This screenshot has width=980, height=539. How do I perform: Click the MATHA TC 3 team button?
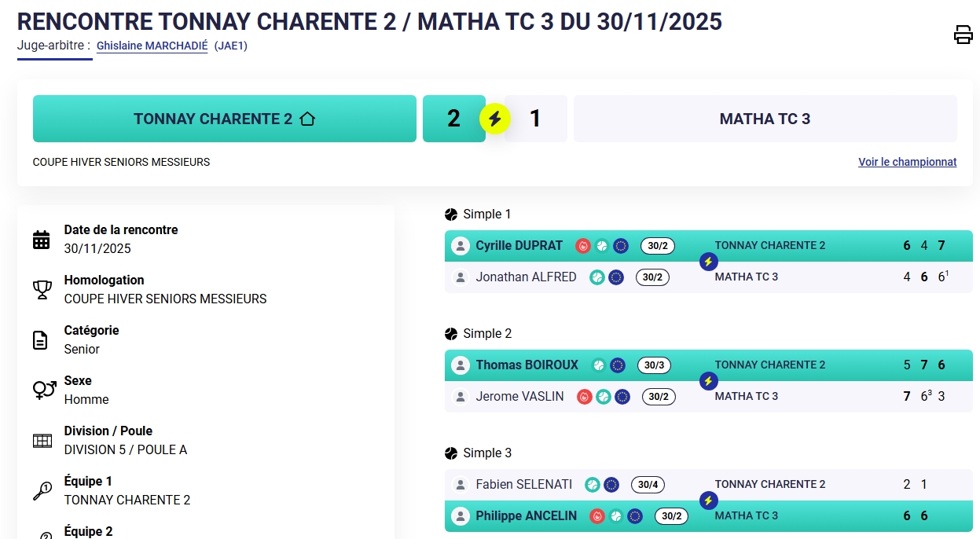point(765,119)
